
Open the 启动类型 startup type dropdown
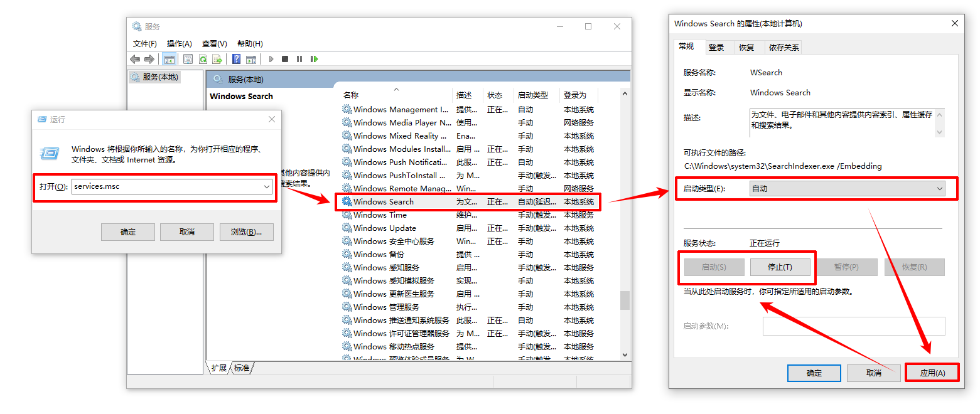coord(847,188)
